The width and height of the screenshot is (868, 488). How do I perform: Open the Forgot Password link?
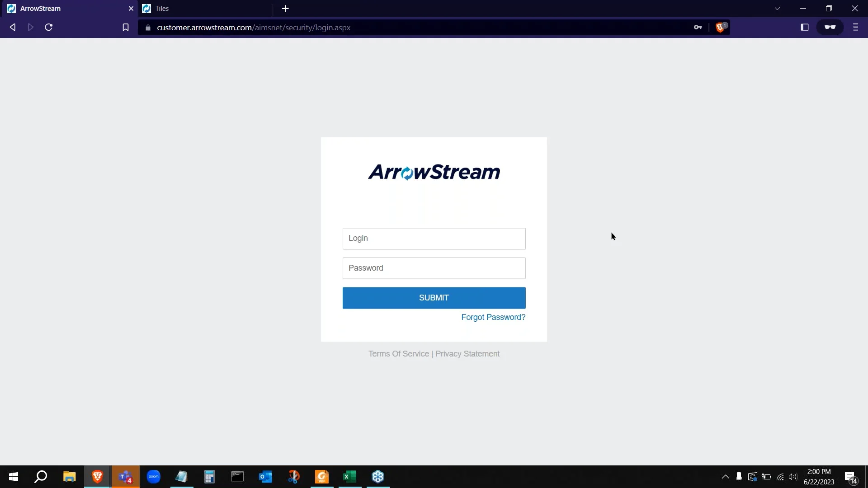click(x=493, y=317)
